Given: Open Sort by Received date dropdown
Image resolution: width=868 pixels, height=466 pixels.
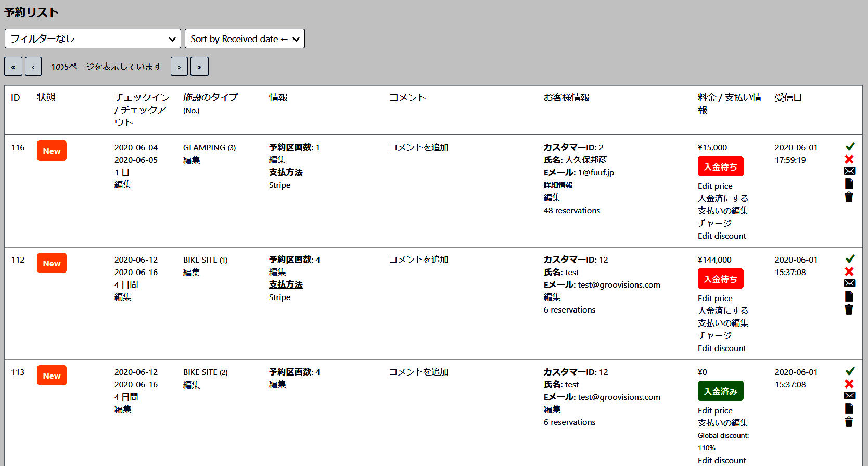Looking at the screenshot, I should (245, 38).
